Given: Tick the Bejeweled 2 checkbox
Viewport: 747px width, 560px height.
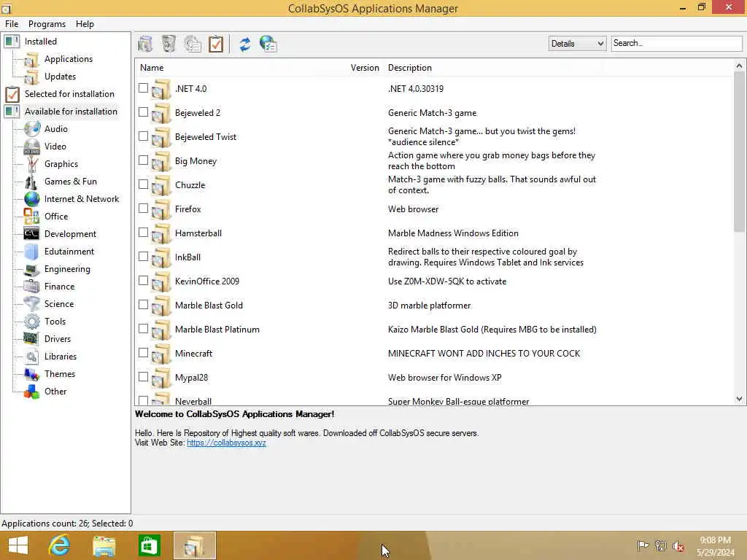Looking at the screenshot, I should (x=144, y=112).
